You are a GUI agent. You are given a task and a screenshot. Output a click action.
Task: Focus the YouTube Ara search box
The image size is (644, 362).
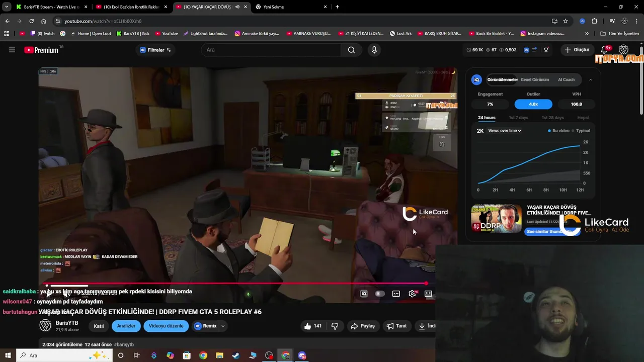coord(271,50)
